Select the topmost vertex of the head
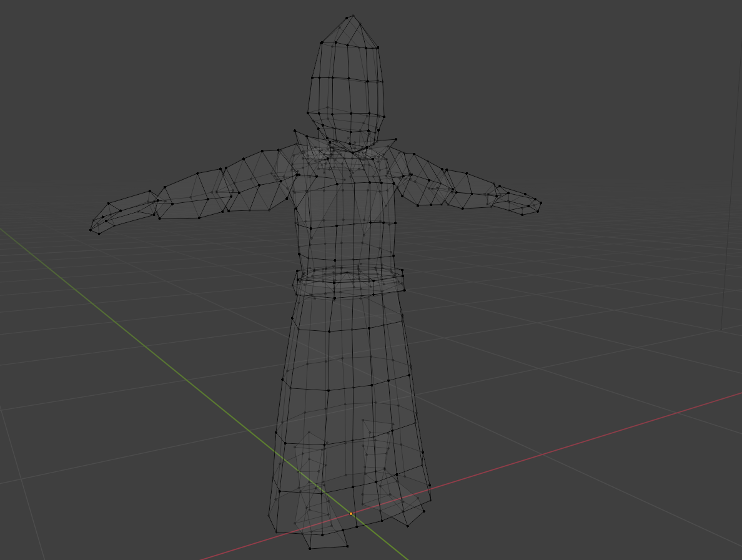The height and width of the screenshot is (560, 742). (353, 16)
